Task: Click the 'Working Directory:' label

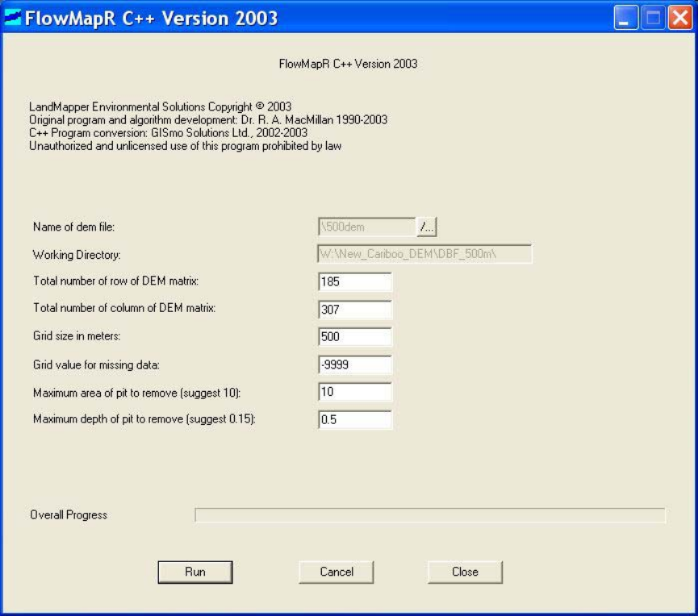Action: pos(77,255)
